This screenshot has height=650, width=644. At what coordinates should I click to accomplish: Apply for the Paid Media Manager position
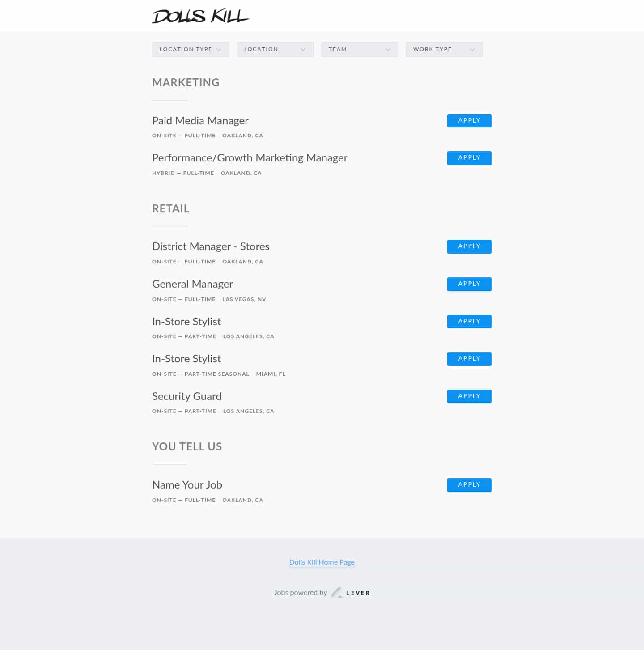[469, 120]
